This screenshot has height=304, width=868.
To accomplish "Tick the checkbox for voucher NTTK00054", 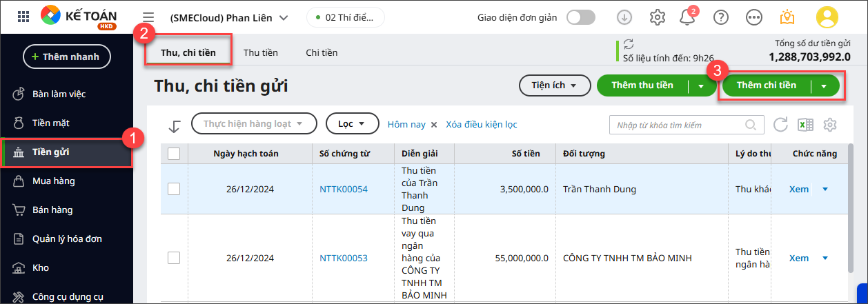I will tap(174, 189).
